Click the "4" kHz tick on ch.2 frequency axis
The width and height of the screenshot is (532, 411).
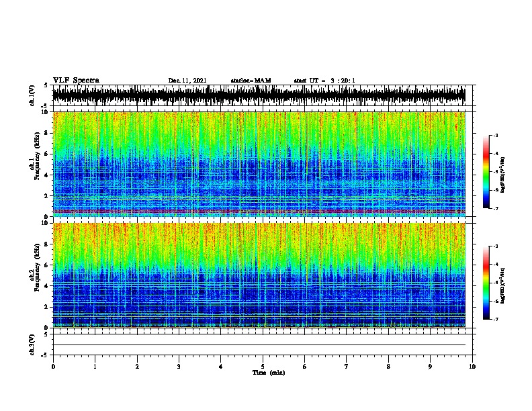click(47, 286)
